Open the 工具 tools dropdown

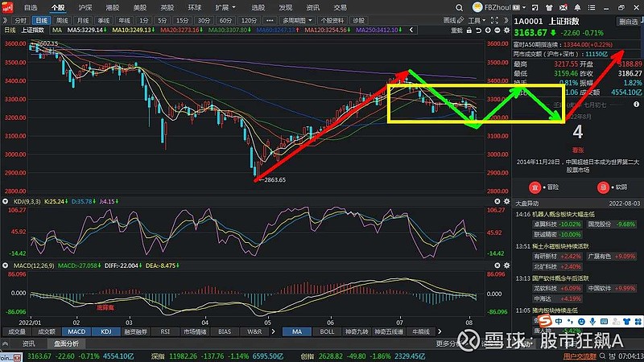(477, 20)
